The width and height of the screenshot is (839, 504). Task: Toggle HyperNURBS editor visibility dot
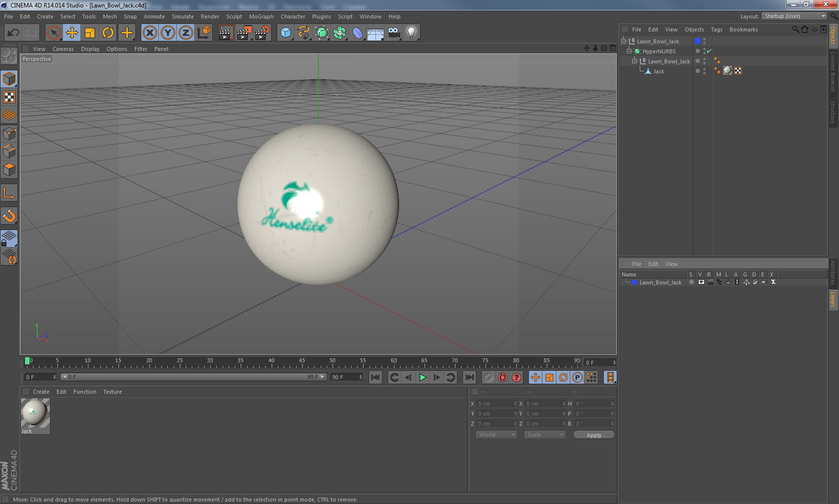(705, 49)
